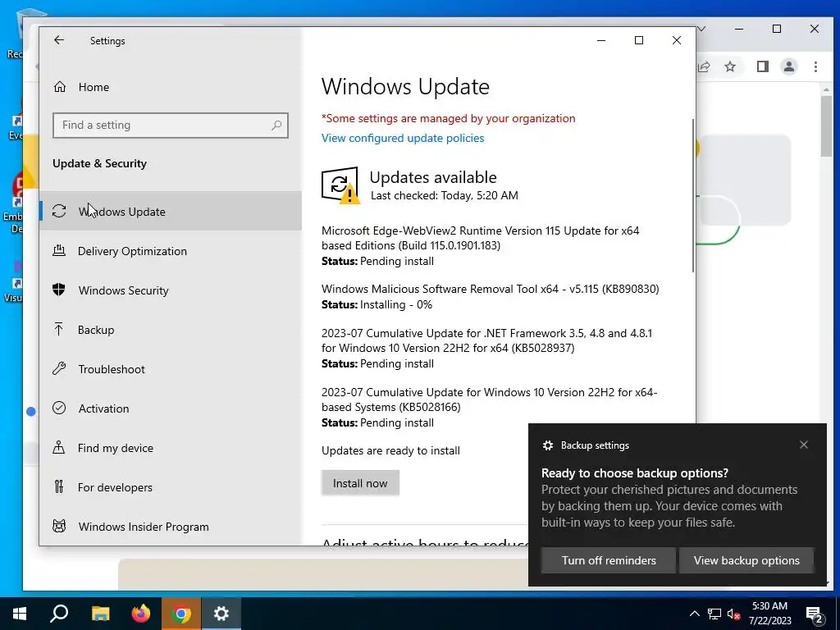Switch to Chrome in taskbar
Screen dimensions: 840x630
(x=181, y=614)
